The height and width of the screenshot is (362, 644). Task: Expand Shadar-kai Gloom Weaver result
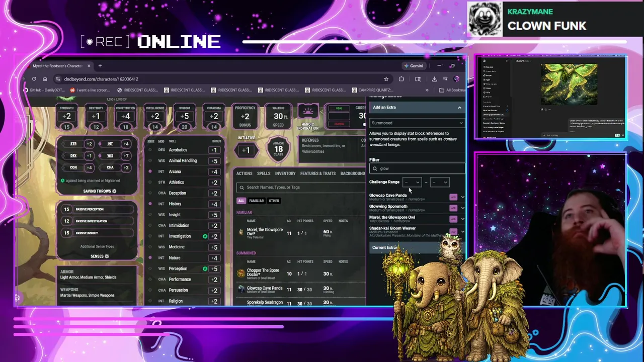pyautogui.click(x=463, y=231)
